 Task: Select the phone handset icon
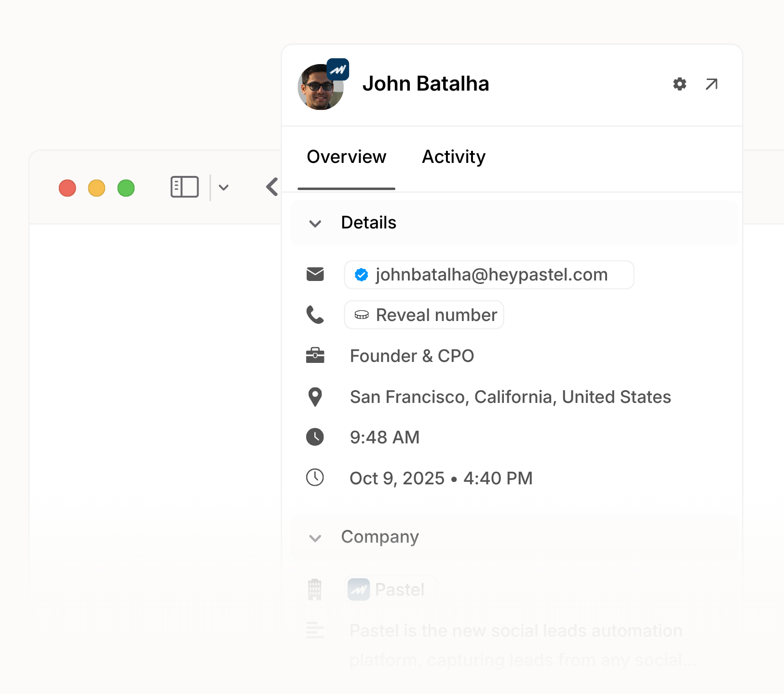pyautogui.click(x=315, y=315)
